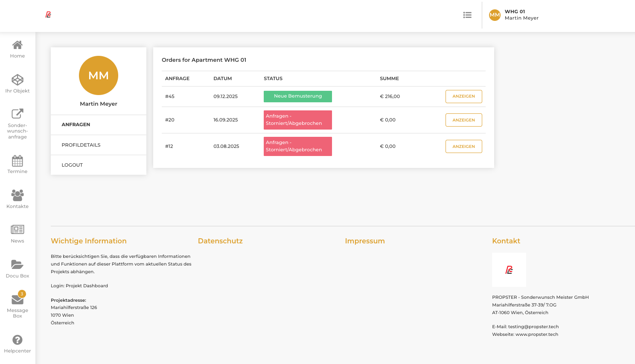Click ANZEIGEN for order #20
Image resolution: width=635 pixels, height=364 pixels.
[463, 120]
